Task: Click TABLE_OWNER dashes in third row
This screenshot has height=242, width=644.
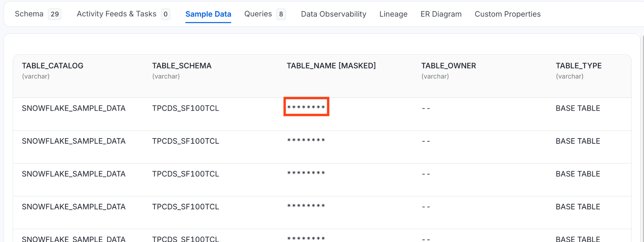Action: (x=426, y=174)
